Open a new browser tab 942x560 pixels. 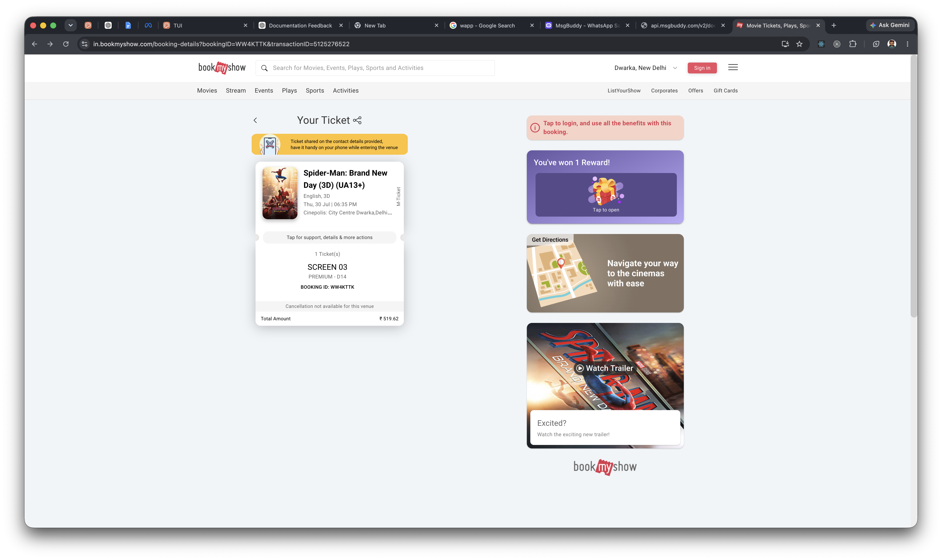[834, 25]
